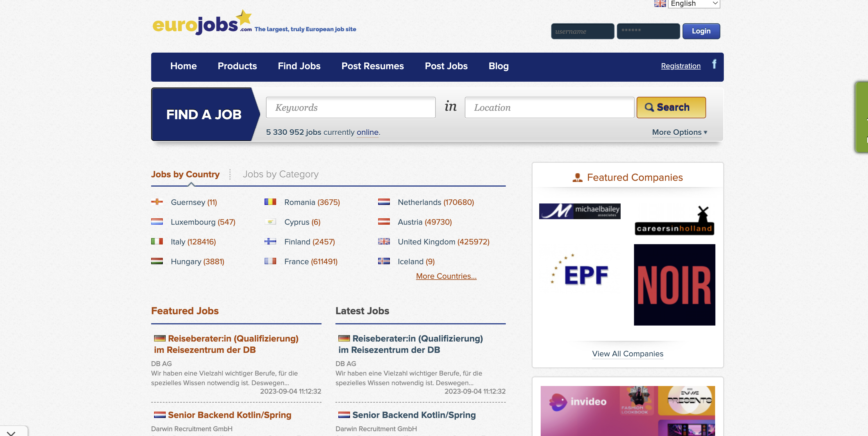Open Post Resumes in navigation bar
868x436 pixels.
pyautogui.click(x=372, y=66)
